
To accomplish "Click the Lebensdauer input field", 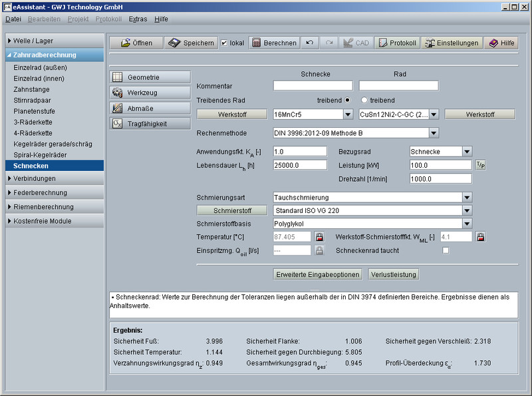I will [x=300, y=164].
